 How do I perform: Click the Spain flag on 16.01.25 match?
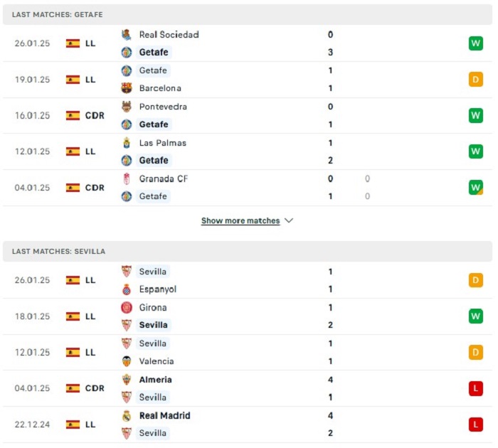(73, 116)
